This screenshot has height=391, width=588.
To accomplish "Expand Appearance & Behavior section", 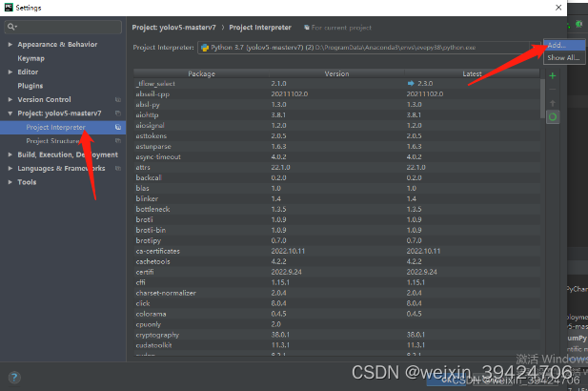I will point(10,44).
